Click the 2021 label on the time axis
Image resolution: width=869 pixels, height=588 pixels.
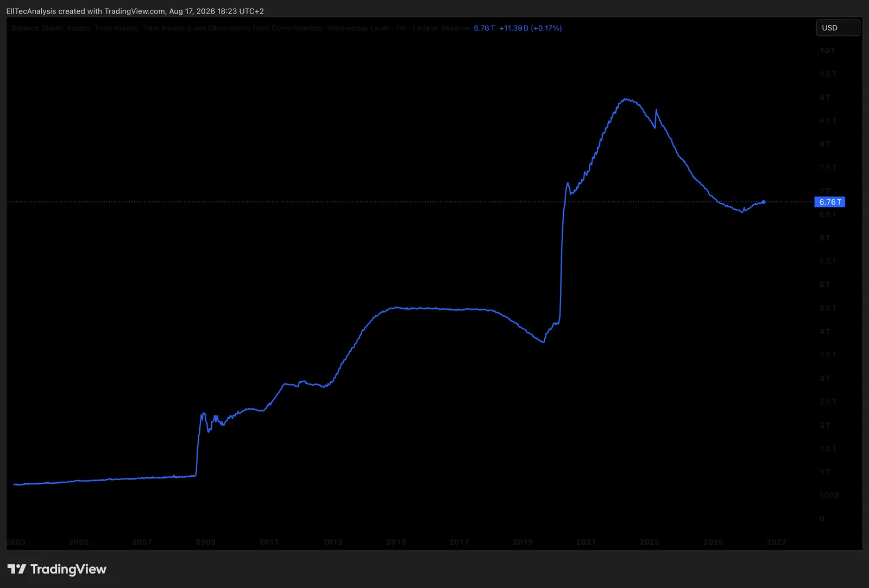point(586,542)
